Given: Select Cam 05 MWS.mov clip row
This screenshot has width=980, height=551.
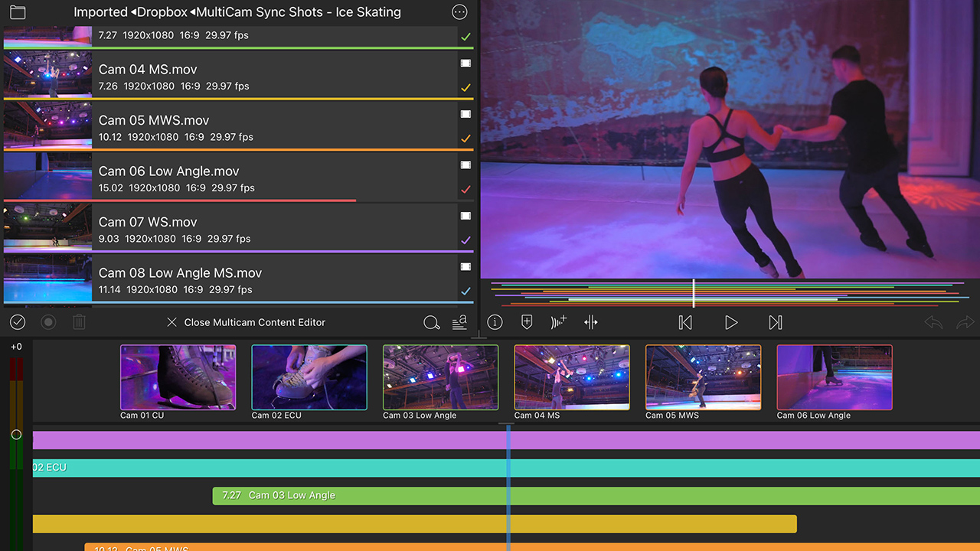Looking at the screenshot, I should pyautogui.click(x=237, y=126).
